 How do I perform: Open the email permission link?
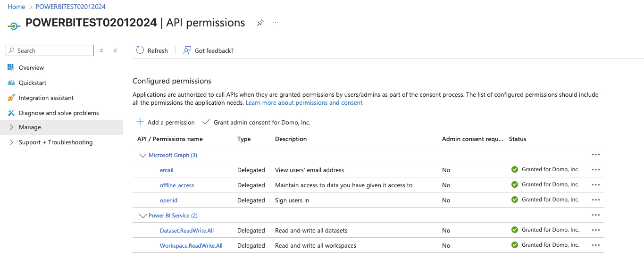(x=167, y=170)
